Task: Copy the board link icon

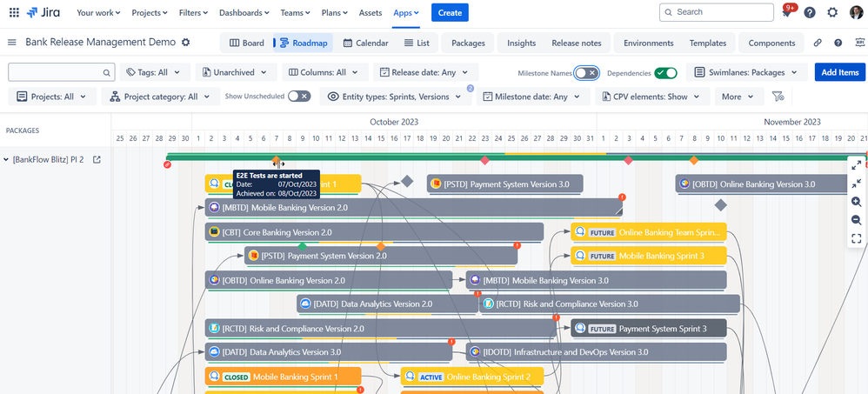Action: tap(818, 43)
